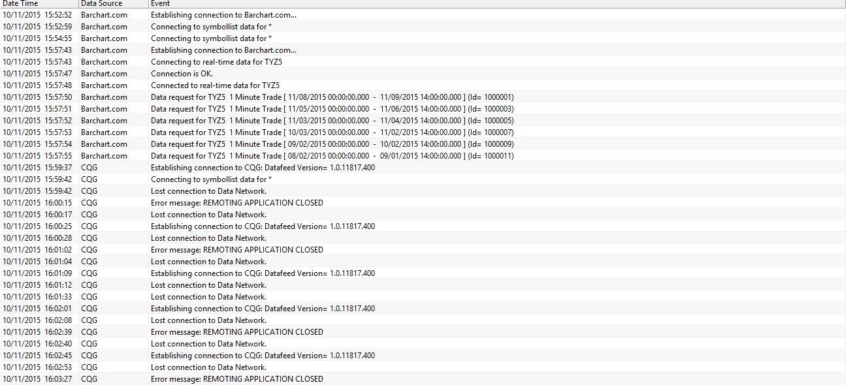
Task: Select the data request row with Id= 1000005
Action: (x=332, y=121)
